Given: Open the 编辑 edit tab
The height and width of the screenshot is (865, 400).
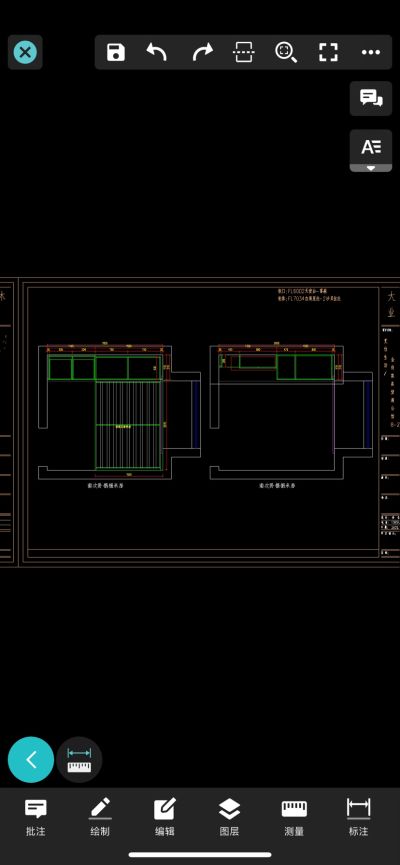Looking at the screenshot, I should (164, 818).
